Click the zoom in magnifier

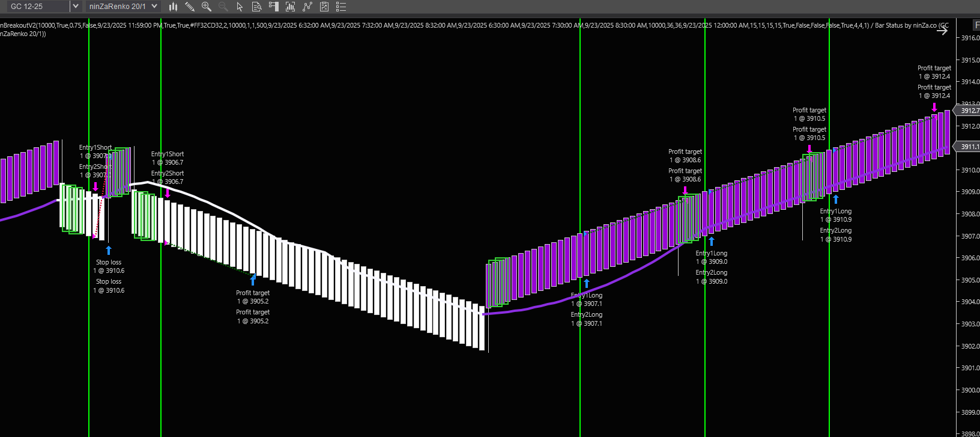[x=207, y=7]
